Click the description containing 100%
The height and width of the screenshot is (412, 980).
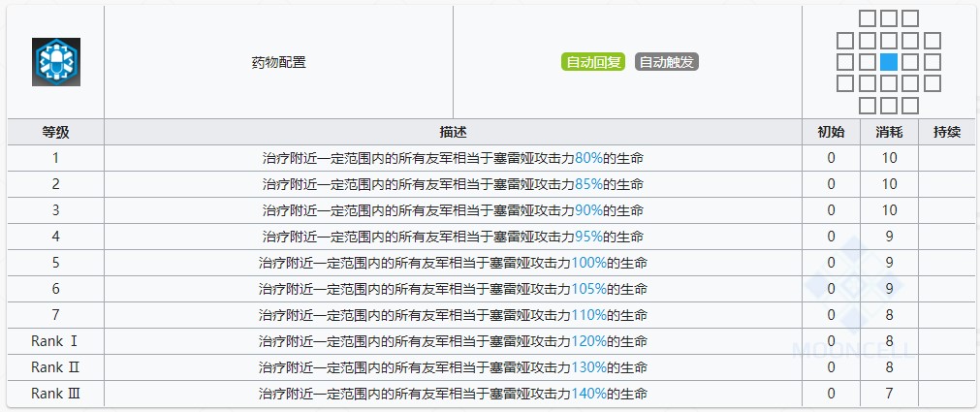(x=453, y=264)
